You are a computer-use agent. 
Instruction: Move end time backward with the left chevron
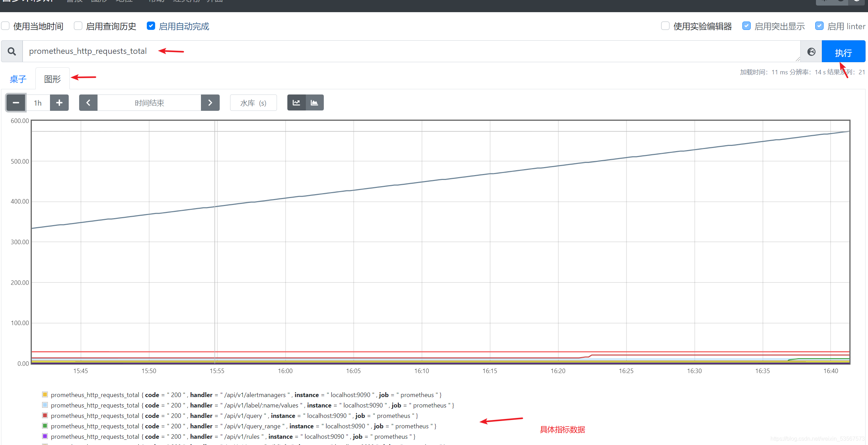point(88,103)
